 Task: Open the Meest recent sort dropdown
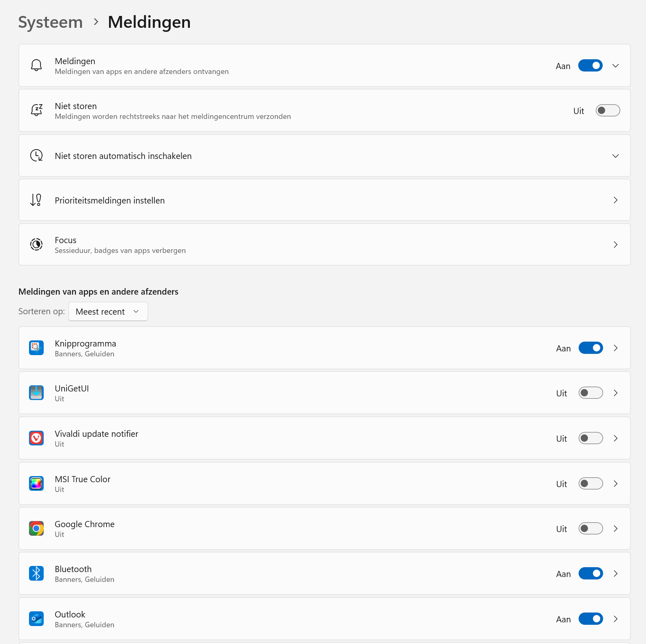click(x=108, y=311)
